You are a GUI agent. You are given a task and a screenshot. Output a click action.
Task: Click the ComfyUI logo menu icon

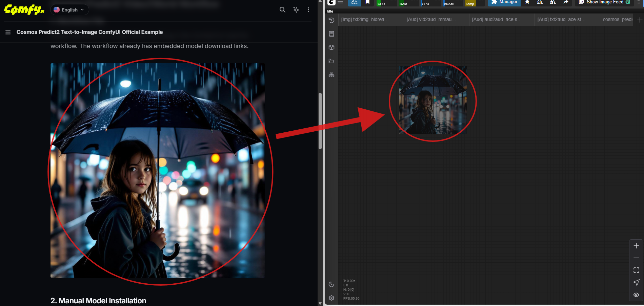(331, 2)
